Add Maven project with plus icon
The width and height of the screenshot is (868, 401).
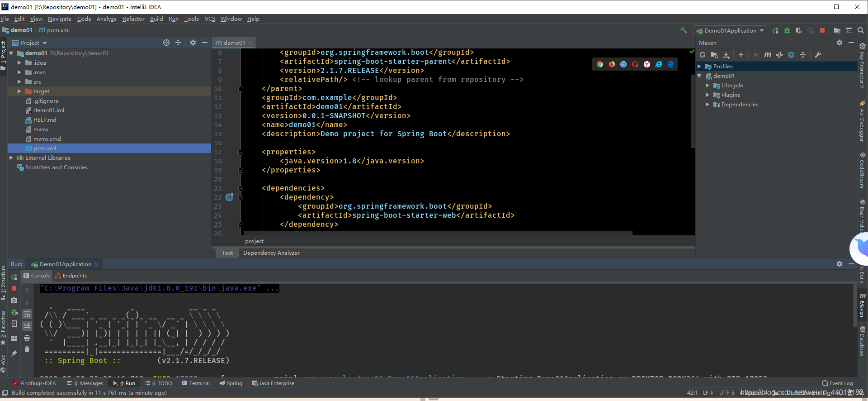(x=741, y=55)
